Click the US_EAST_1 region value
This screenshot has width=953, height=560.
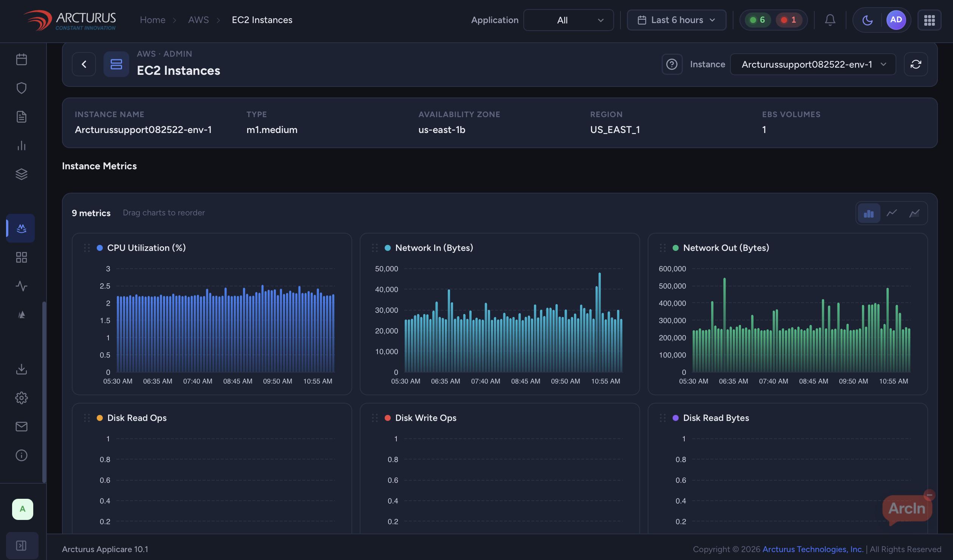coord(615,130)
